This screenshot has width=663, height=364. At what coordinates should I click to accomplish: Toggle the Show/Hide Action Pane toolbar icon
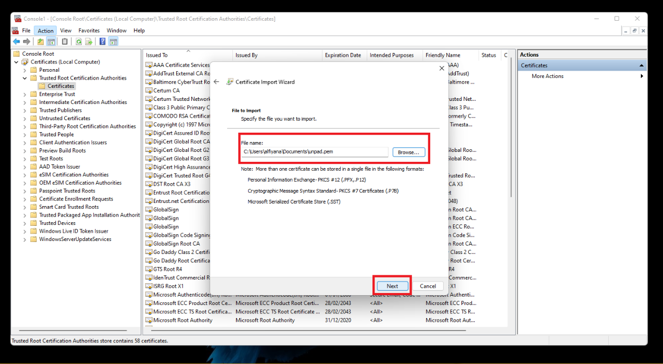[113, 41]
